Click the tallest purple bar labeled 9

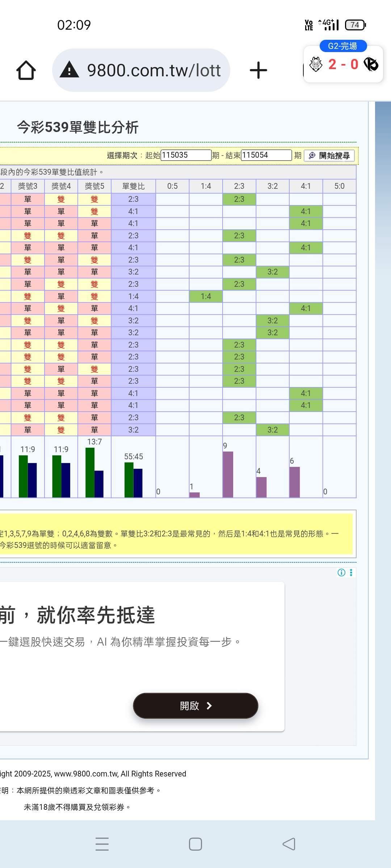[228, 474]
